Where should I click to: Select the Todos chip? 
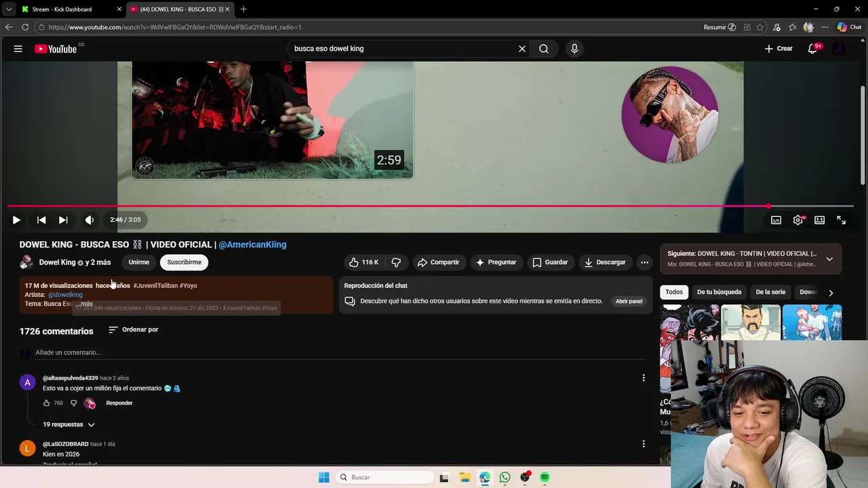[x=674, y=292]
